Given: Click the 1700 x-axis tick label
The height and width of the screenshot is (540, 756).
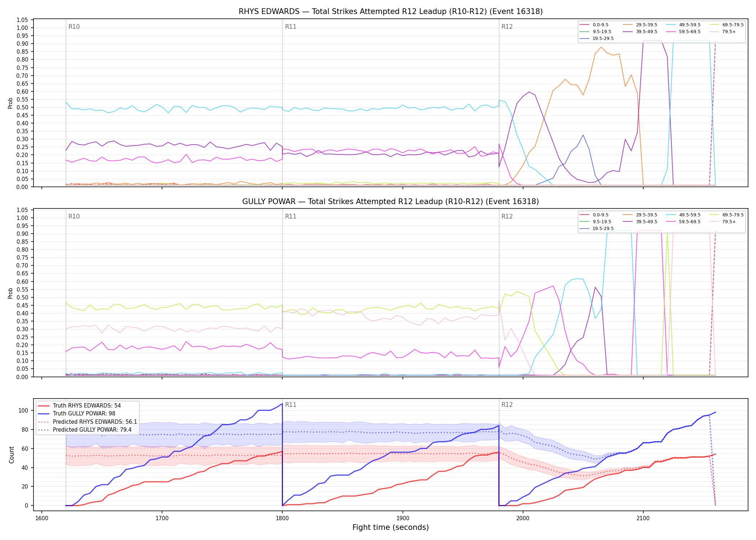Looking at the screenshot, I should click(x=162, y=518).
